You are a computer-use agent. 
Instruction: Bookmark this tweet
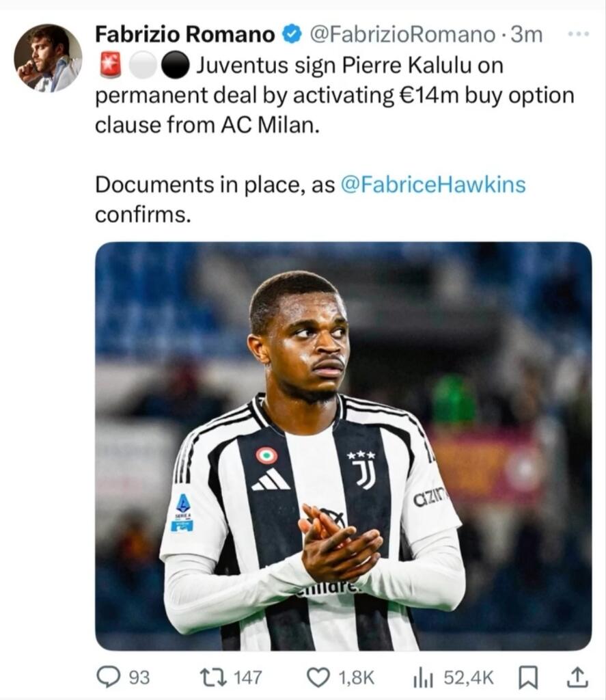pyautogui.click(x=527, y=677)
